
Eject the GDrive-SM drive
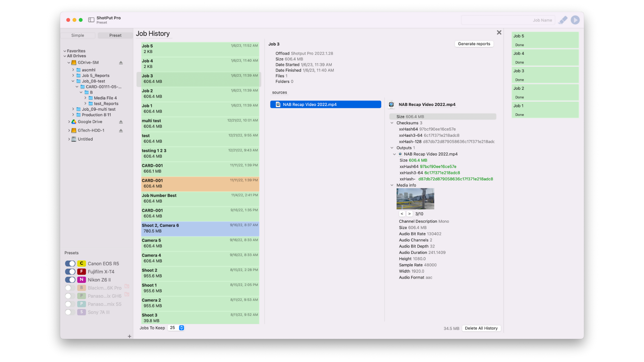click(121, 63)
